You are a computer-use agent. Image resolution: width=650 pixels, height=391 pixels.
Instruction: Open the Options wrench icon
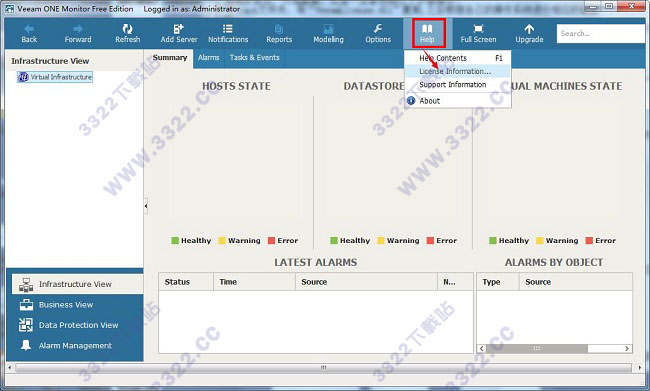[x=378, y=29]
